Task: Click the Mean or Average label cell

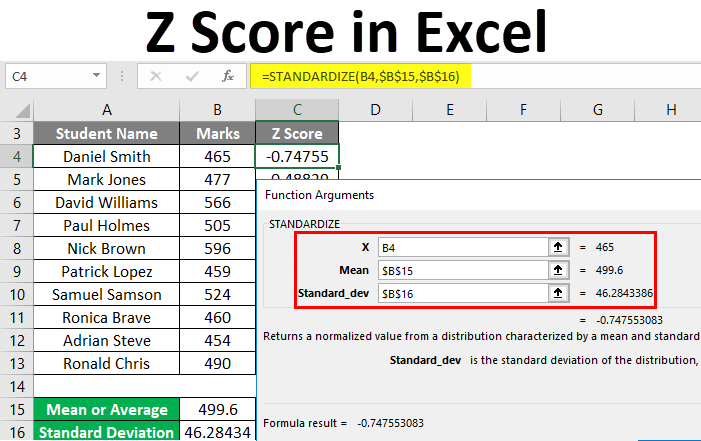Action: click(106, 410)
